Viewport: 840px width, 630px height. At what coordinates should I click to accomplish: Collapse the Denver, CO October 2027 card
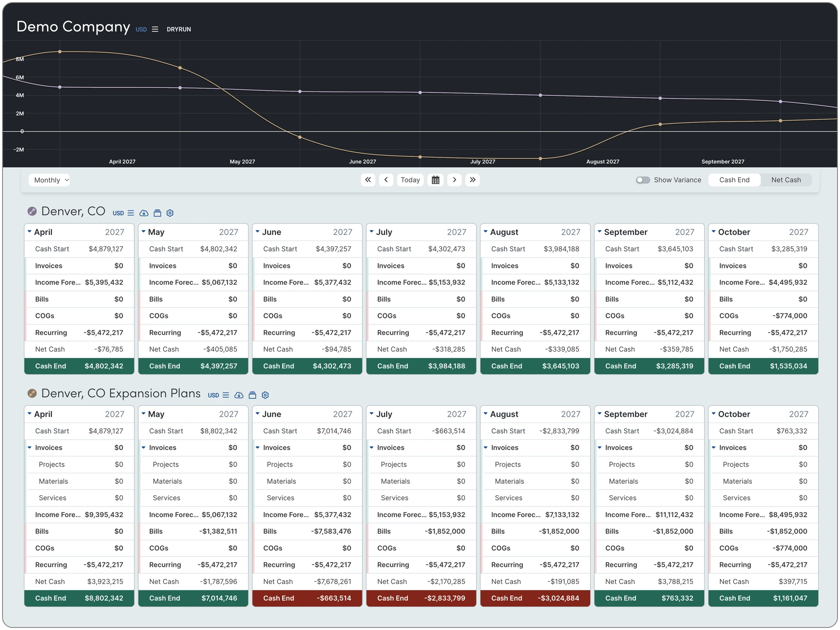tap(714, 232)
